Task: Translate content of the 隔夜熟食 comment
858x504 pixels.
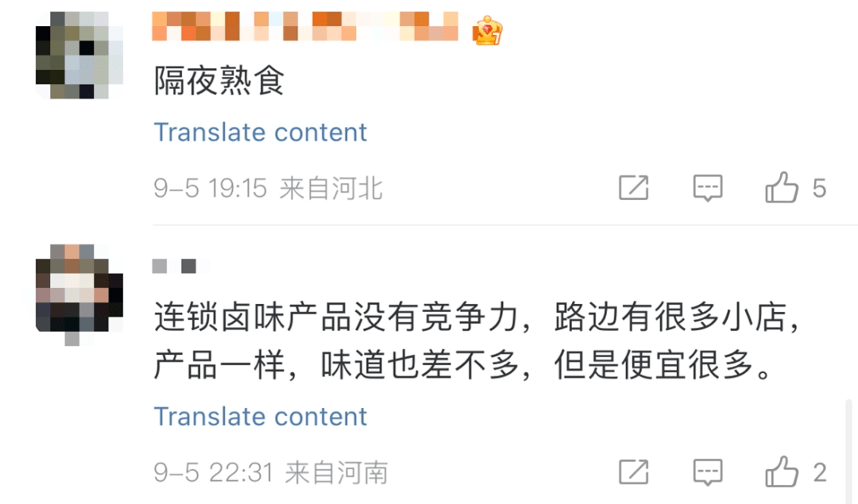Action: point(260,132)
